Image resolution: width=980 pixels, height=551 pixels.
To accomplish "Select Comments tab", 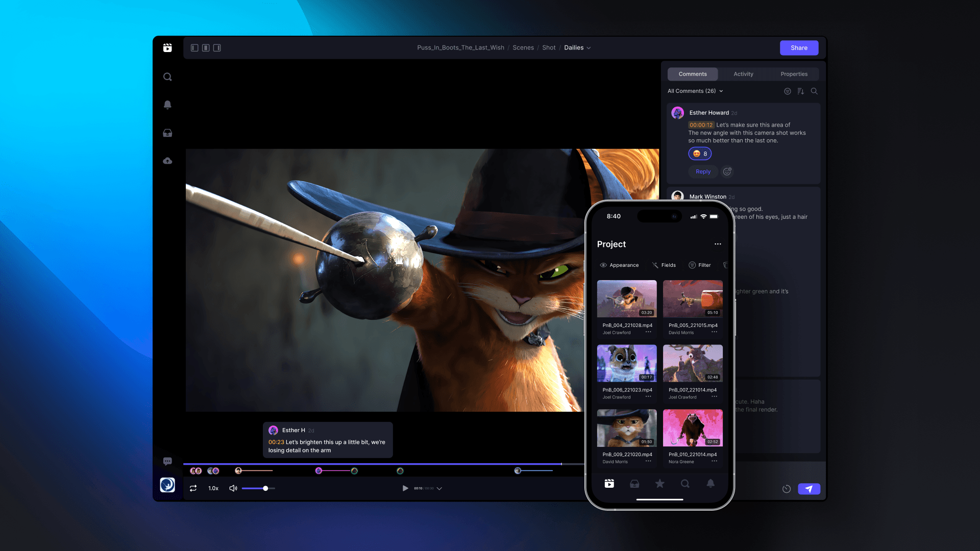I will coord(693,74).
